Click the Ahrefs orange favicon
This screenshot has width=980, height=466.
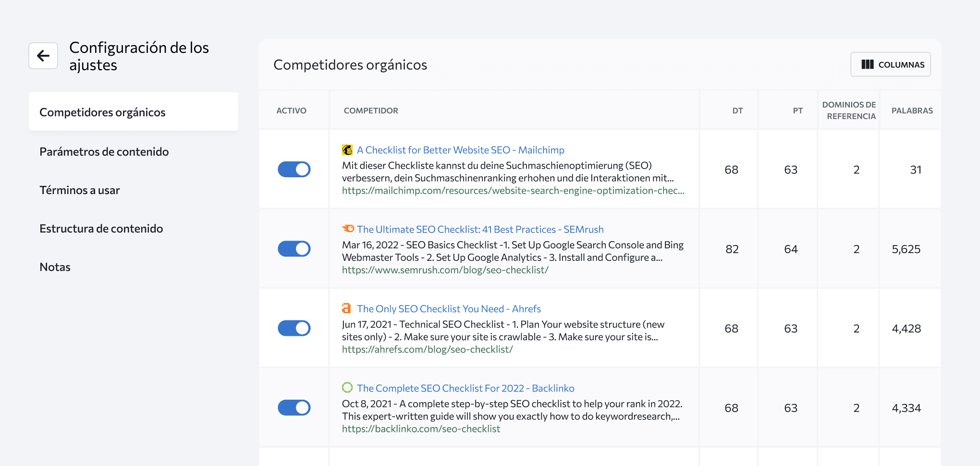point(346,308)
